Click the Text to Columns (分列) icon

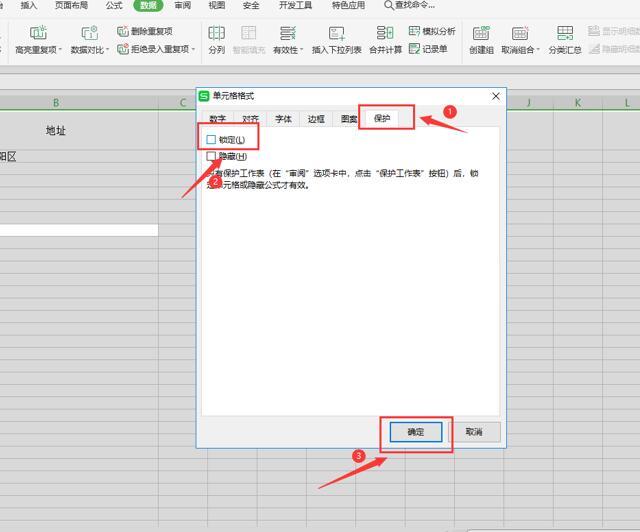(x=216, y=33)
